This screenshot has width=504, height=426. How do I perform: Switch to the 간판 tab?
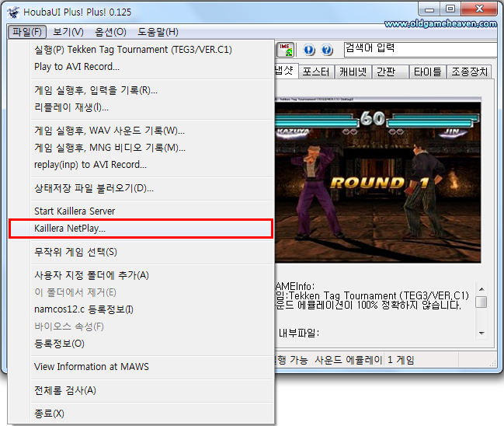coord(390,72)
